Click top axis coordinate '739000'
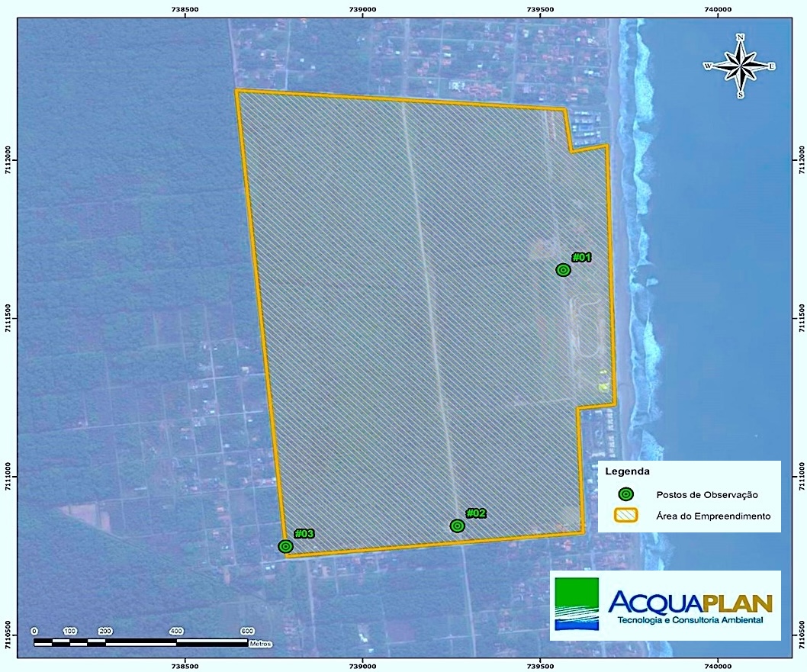 [362, 9]
